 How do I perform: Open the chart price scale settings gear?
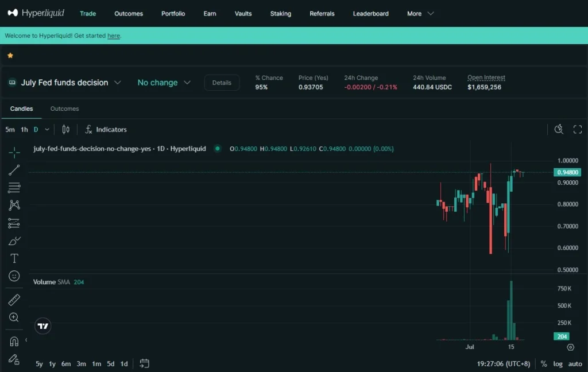570,347
